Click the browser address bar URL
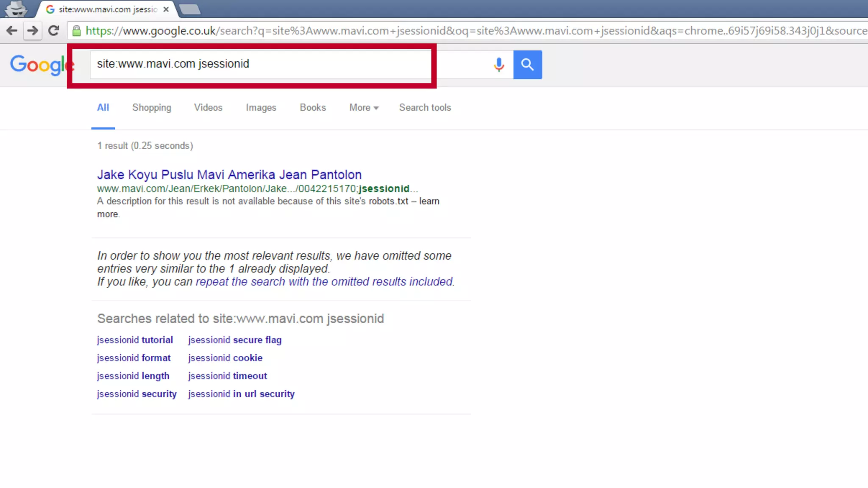 pyautogui.click(x=466, y=30)
